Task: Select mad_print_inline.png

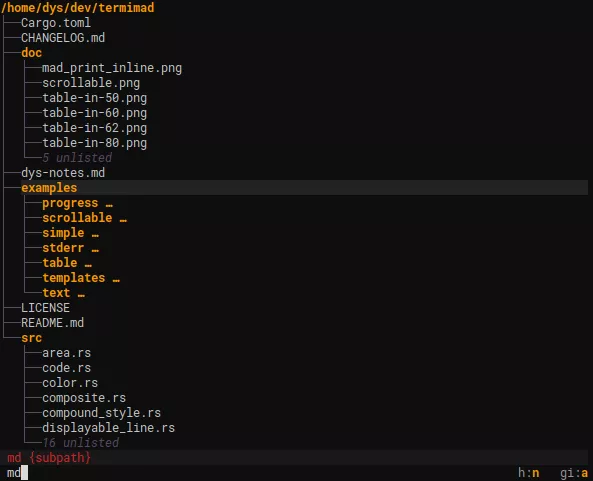Action: pos(112,68)
